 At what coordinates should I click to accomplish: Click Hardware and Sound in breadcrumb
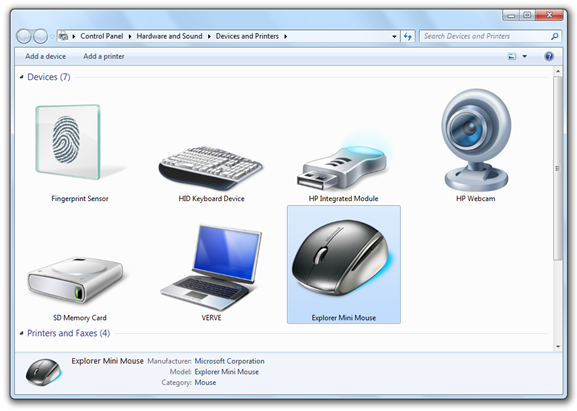(x=169, y=36)
